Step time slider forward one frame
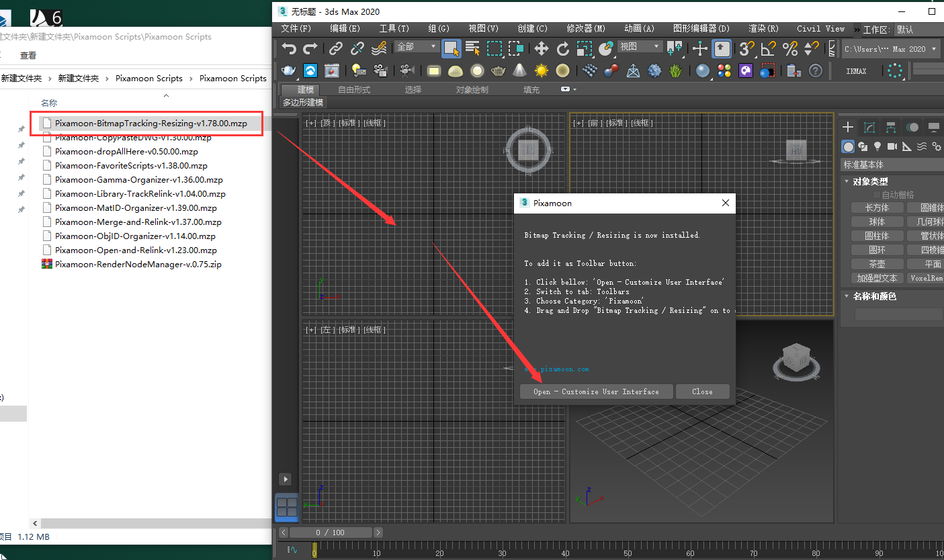The height and width of the screenshot is (560, 944). tap(378, 532)
